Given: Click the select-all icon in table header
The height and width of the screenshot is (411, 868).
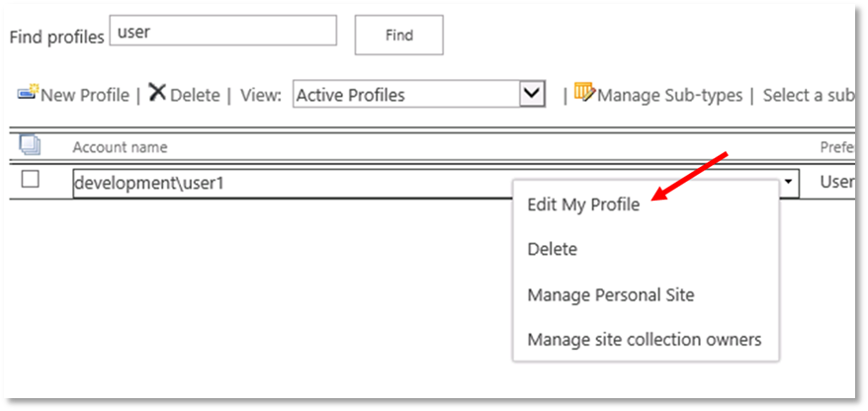Looking at the screenshot, I should 30,146.
